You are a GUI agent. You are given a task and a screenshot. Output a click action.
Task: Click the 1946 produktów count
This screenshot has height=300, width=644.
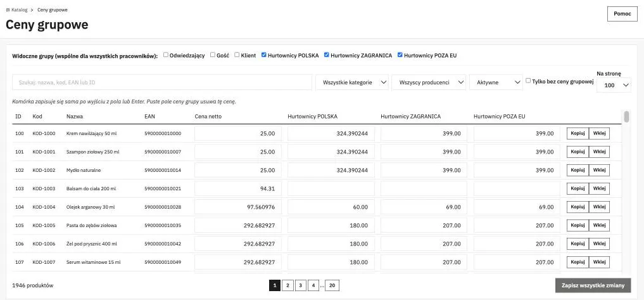point(33,285)
